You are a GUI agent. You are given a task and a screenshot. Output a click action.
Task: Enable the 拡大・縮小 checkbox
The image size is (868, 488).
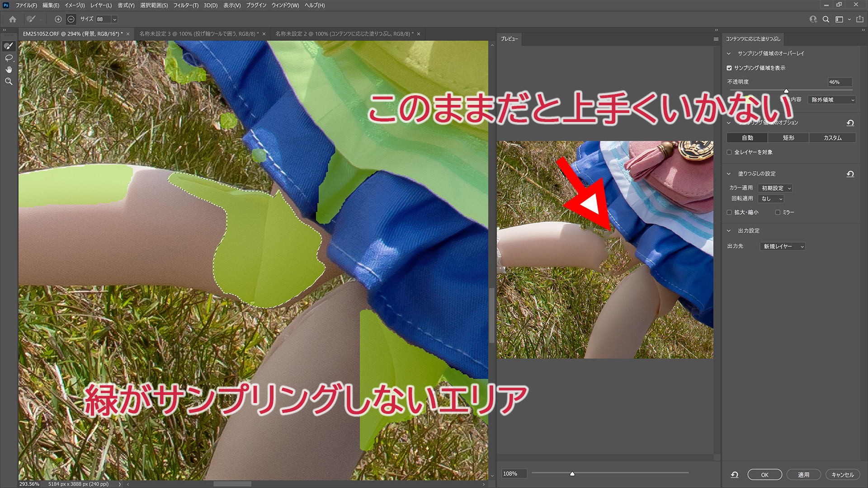[x=729, y=212]
